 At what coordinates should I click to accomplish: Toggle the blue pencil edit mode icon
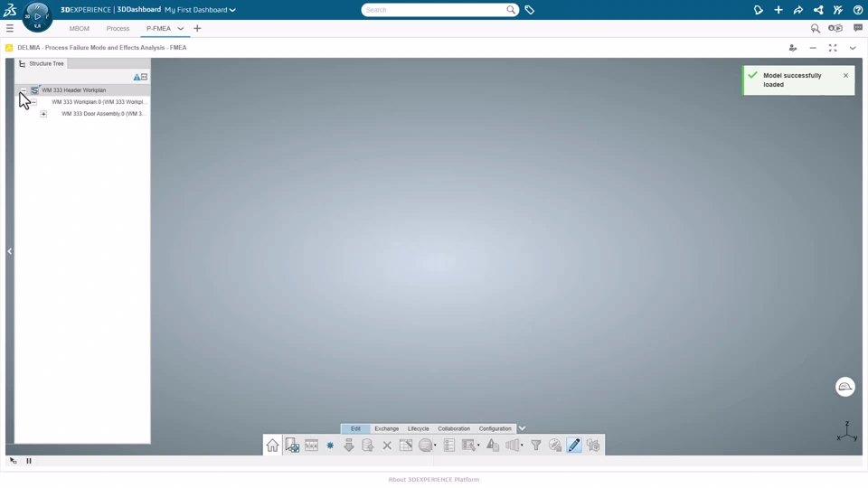click(x=574, y=446)
